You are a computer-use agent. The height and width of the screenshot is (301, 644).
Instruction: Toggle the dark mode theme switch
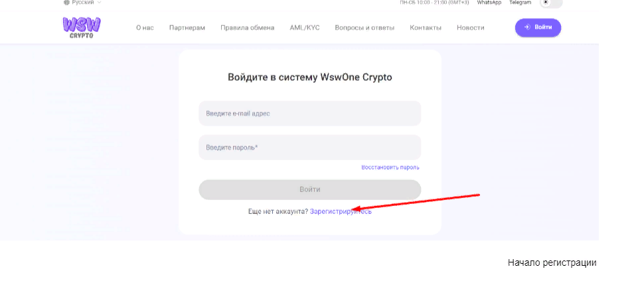click(550, 3)
